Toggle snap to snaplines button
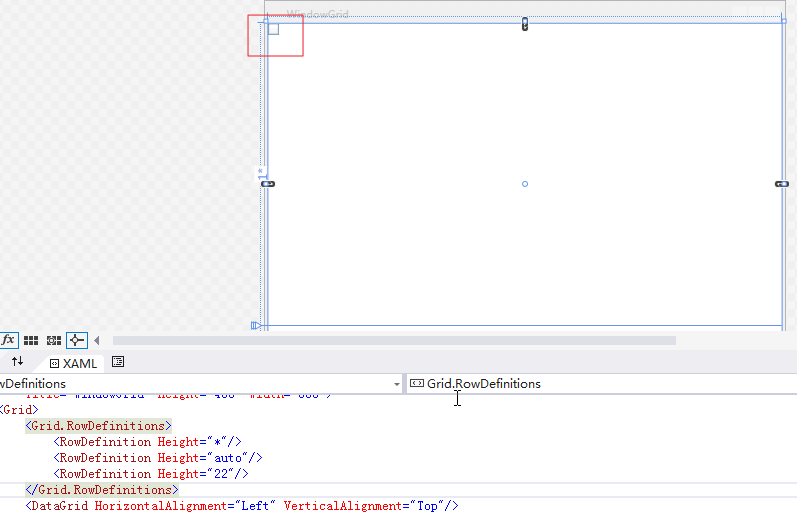 point(77,340)
